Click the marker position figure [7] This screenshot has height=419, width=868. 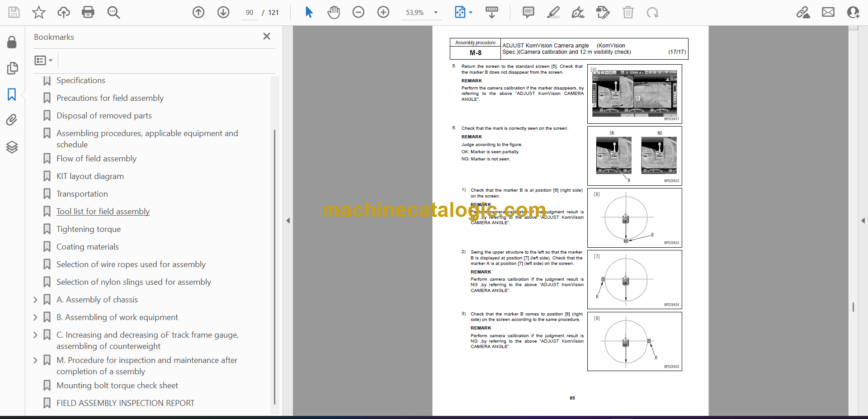634,280
